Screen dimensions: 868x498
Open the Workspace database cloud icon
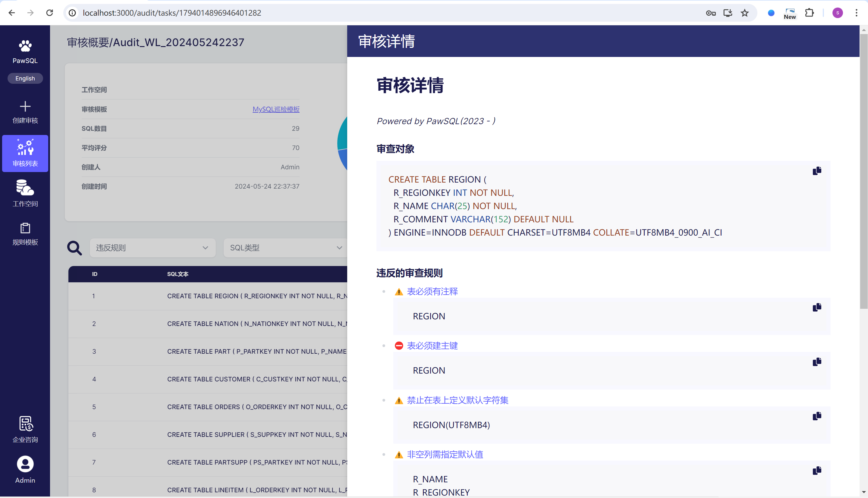pos(25,188)
